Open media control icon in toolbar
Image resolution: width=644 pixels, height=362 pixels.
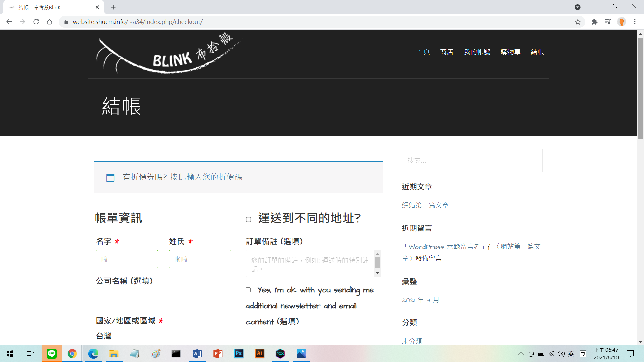(x=608, y=22)
